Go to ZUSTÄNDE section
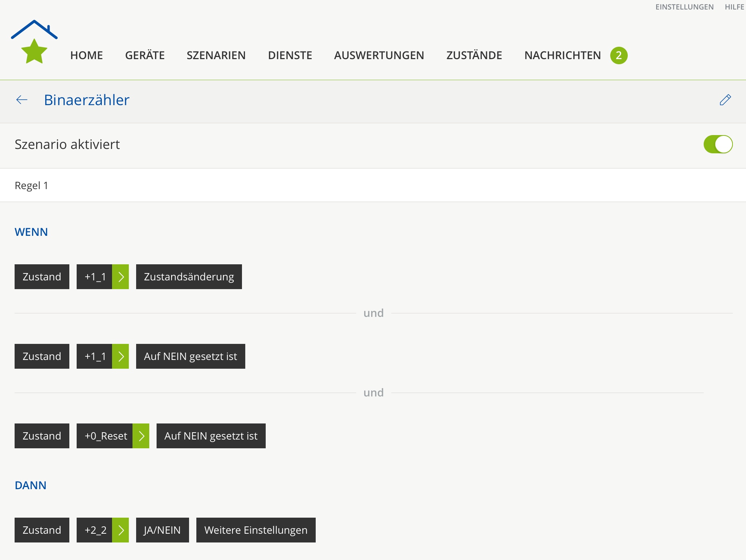This screenshot has width=746, height=560. click(474, 55)
